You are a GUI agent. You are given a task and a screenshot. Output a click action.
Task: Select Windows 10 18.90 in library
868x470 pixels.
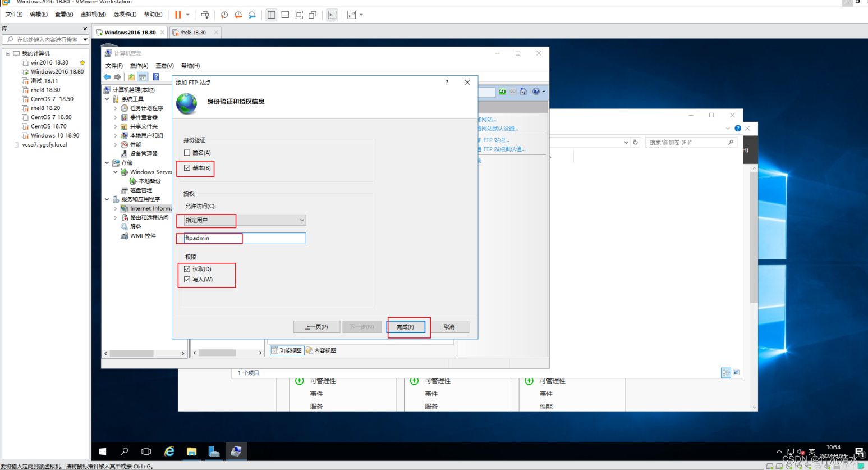coord(55,135)
